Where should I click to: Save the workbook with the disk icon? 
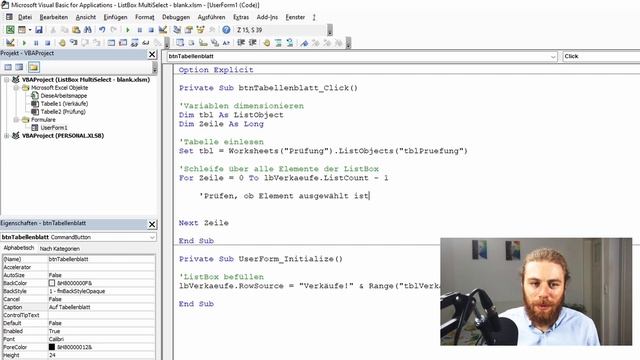tap(39, 30)
